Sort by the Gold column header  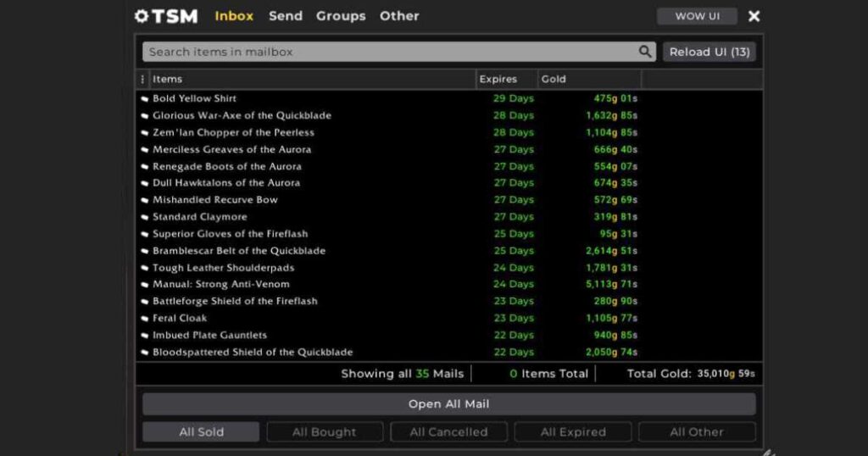coord(554,79)
